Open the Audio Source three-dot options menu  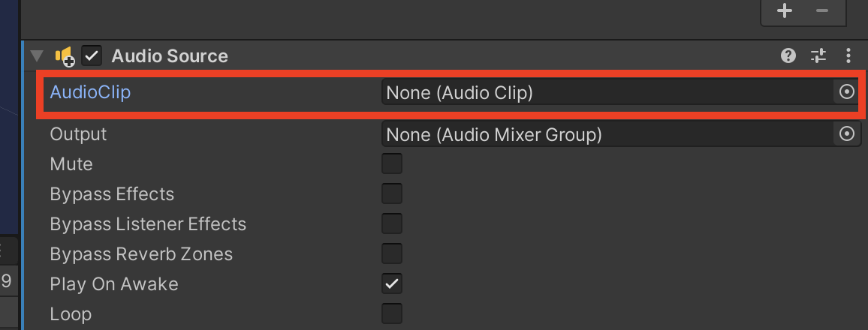(848, 55)
